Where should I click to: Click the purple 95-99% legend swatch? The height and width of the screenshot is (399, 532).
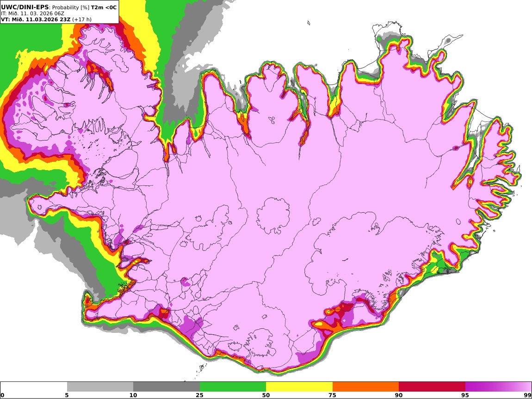[x=498, y=387]
